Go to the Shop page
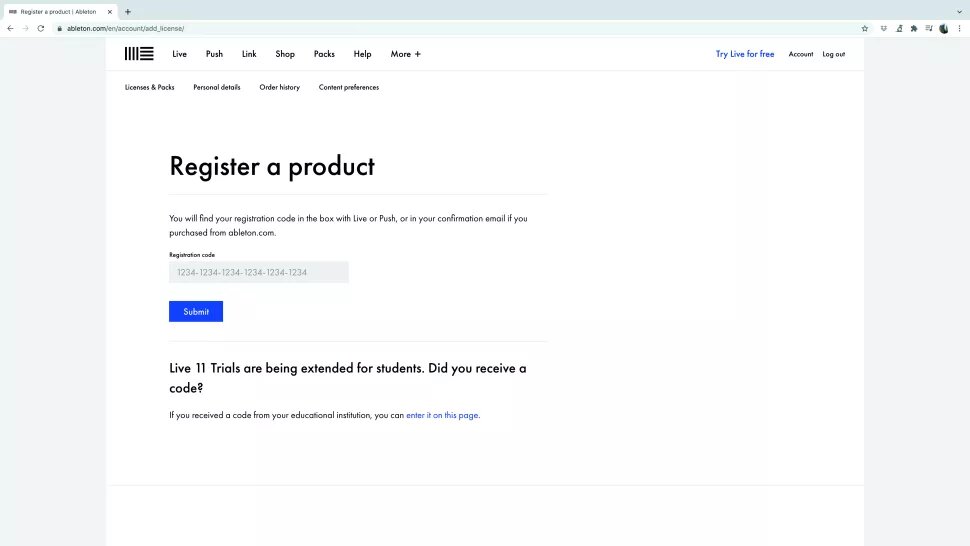 click(285, 54)
